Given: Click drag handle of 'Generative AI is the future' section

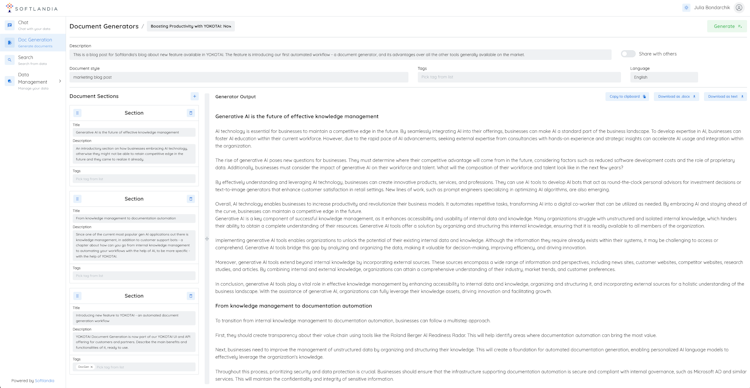Looking at the screenshot, I should 77,113.
